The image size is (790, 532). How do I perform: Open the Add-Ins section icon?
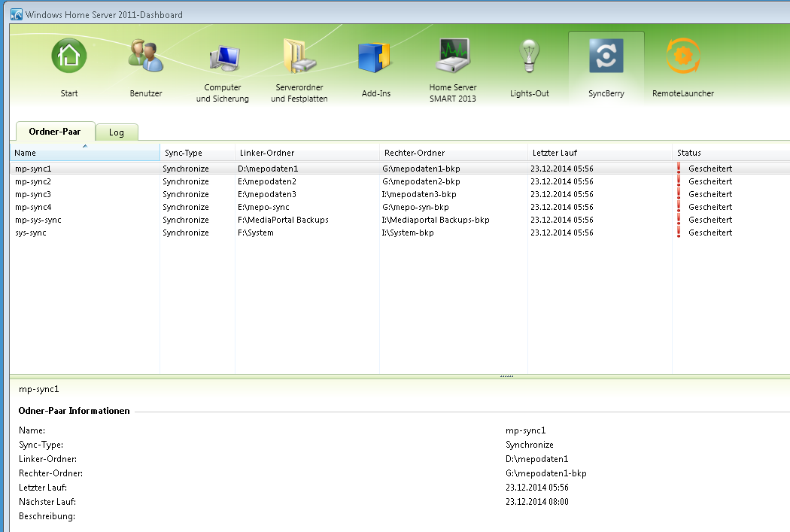[x=375, y=57]
